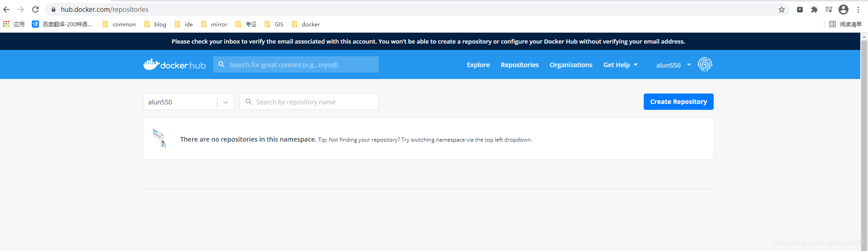
Task: Click the browser forward arrow
Action: click(x=21, y=10)
